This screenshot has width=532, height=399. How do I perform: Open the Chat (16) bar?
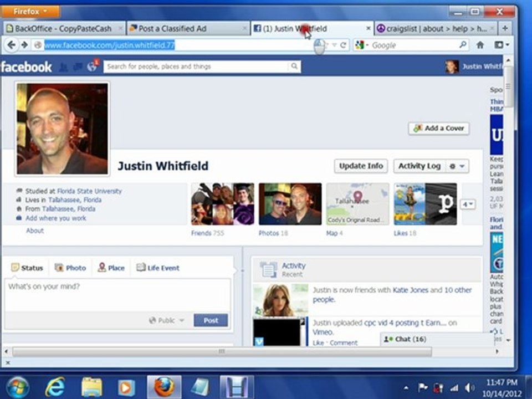point(437,339)
